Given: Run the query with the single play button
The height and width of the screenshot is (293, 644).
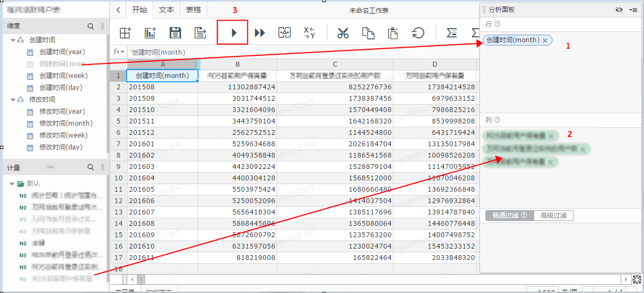Looking at the screenshot, I should (x=234, y=33).
